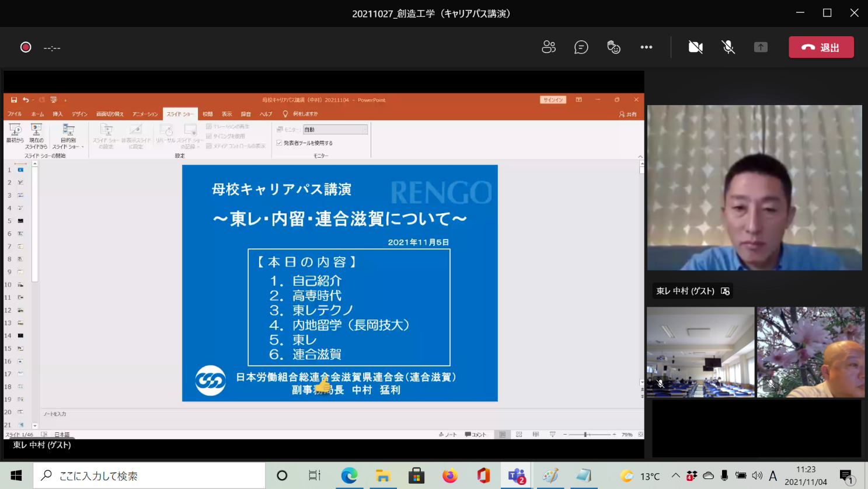Switch to 表示 ribbon tab
The height and width of the screenshot is (489, 868).
click(227, 114)
